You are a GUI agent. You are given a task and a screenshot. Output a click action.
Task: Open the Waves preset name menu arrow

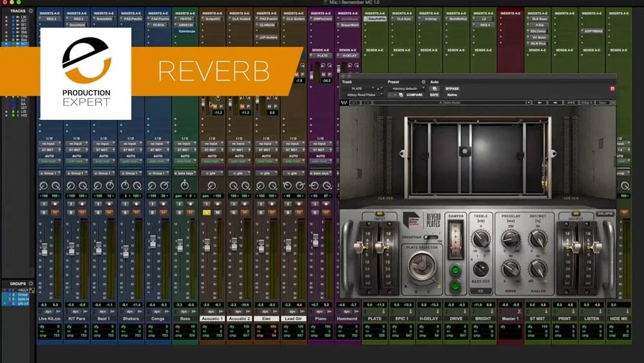[528, 103]
